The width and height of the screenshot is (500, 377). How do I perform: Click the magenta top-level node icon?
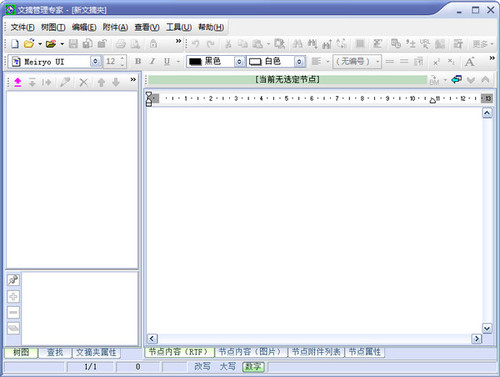tap(18, 82)
